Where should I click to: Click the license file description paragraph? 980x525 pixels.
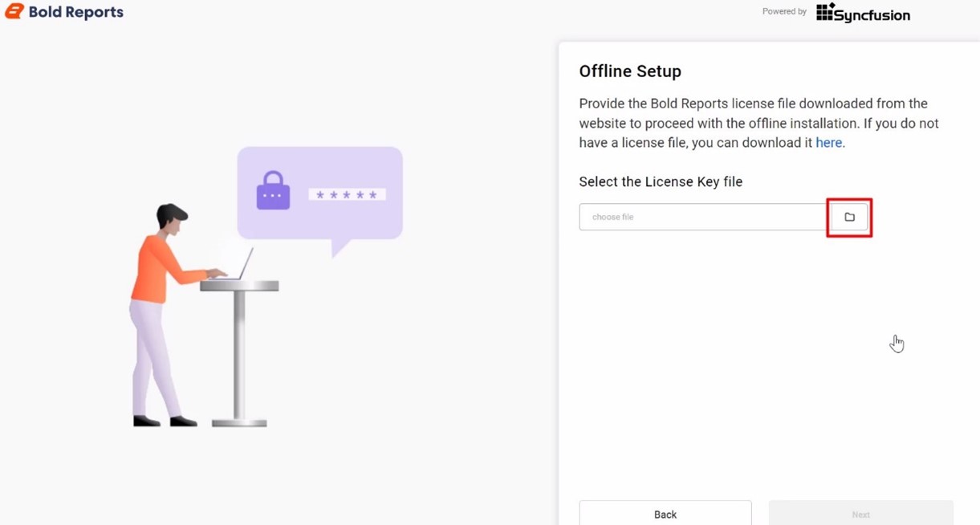758,123
